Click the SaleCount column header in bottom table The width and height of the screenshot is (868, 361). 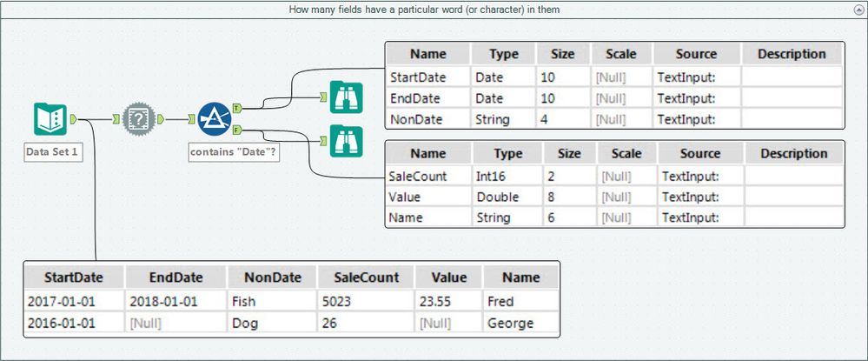[366, 277]
